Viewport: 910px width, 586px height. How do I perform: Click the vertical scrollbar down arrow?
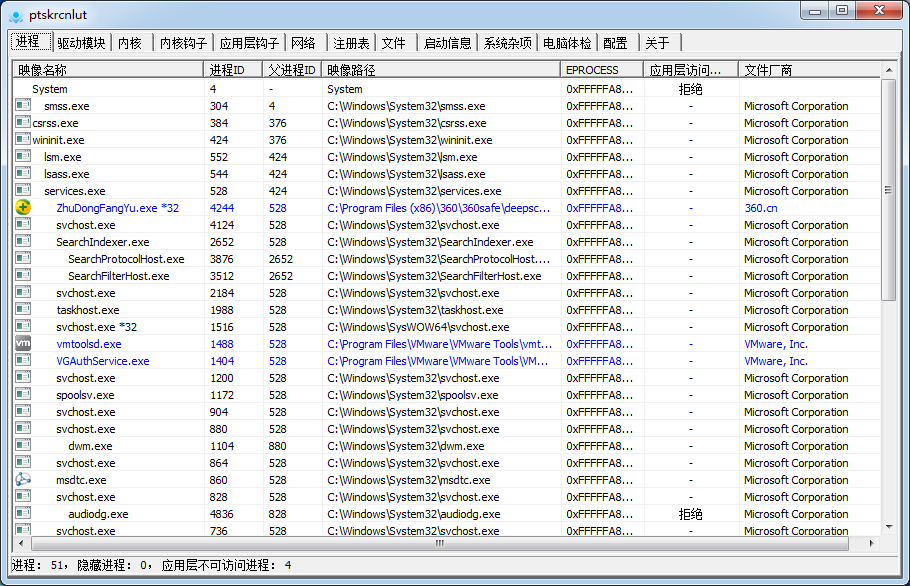(x=888, y=527)
